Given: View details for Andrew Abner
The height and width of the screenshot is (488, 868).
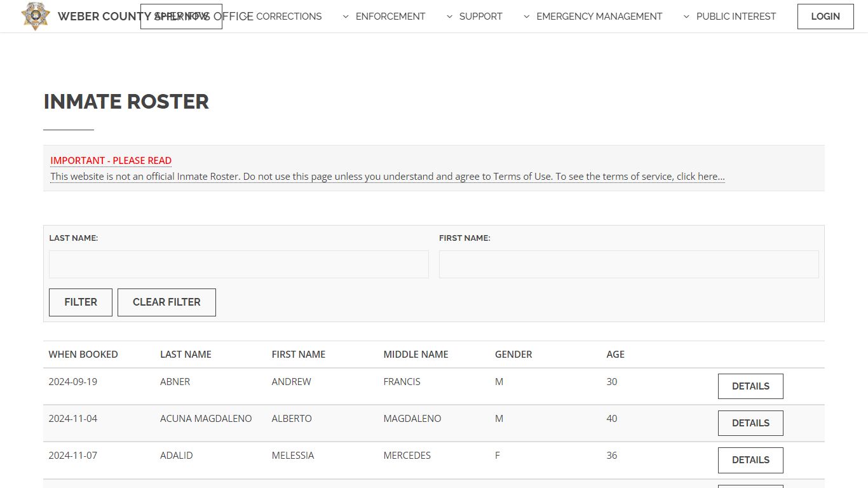Looking at the screenshot, I should [750, 386].
